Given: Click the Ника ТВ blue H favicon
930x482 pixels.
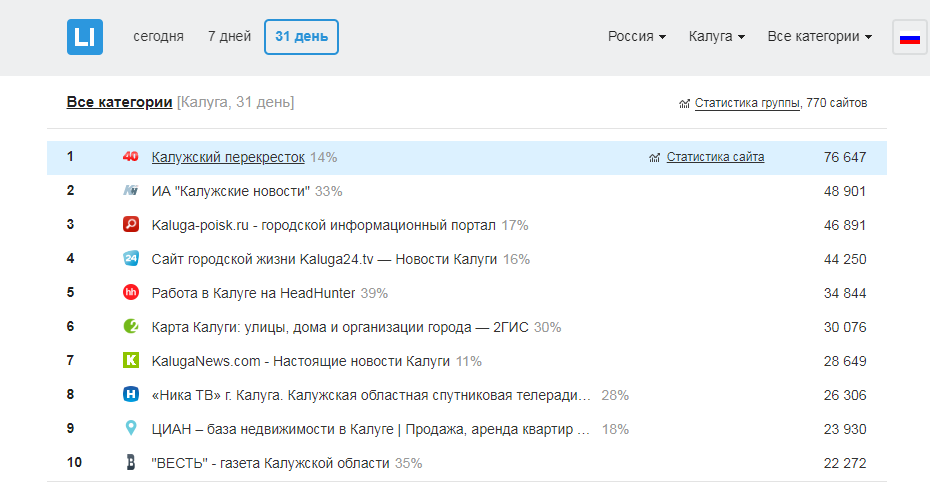Looking at the screenshot, I should point(130,395).
